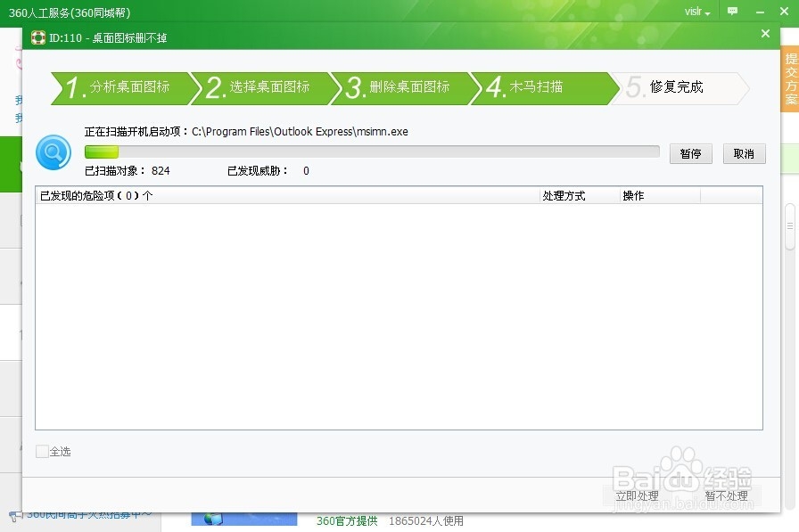Cancel the scan using 取消 button
799x532 pixels.
(x=745, y=153)
